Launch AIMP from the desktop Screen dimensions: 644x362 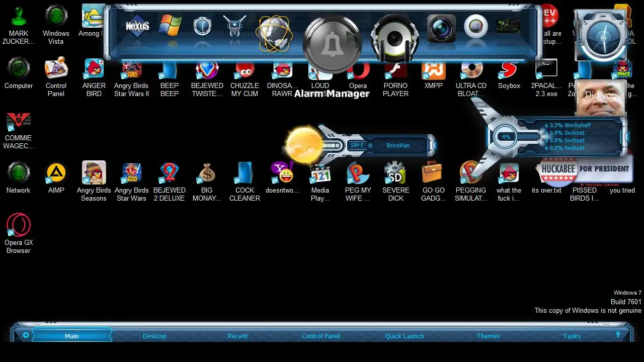click(x=56, y=178)
